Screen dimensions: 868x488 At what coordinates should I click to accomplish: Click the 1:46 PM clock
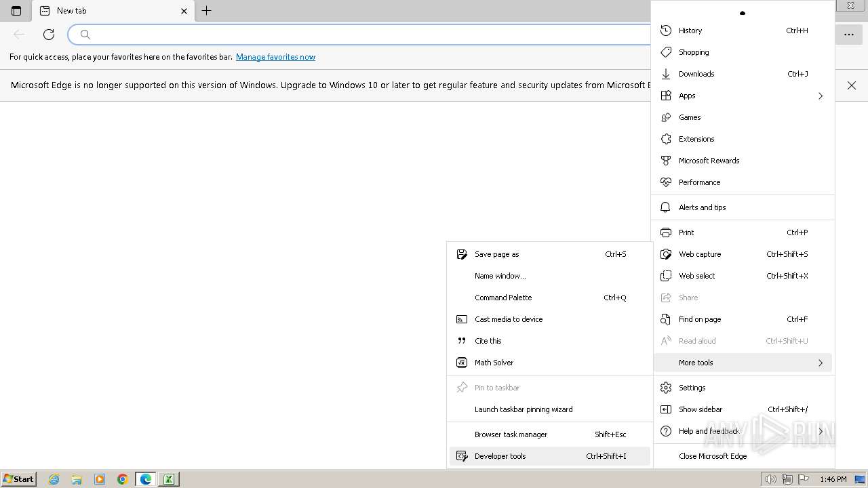[833, 479]
